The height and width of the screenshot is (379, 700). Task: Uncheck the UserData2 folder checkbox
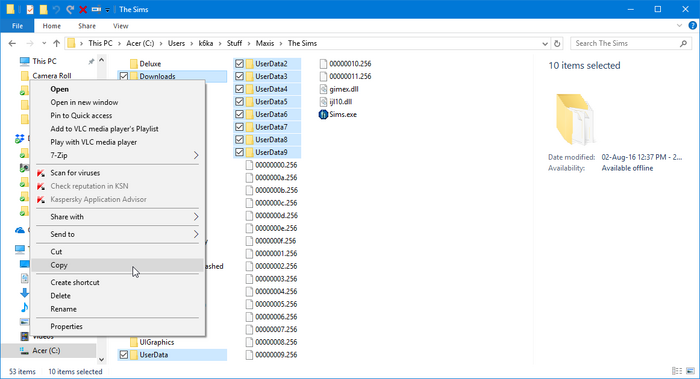click(239, 64)
